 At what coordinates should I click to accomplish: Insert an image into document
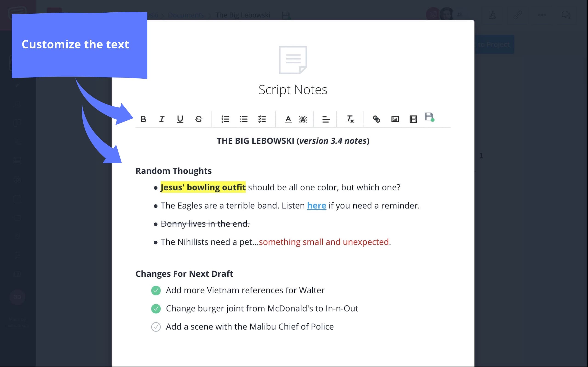tap(395, 119)
